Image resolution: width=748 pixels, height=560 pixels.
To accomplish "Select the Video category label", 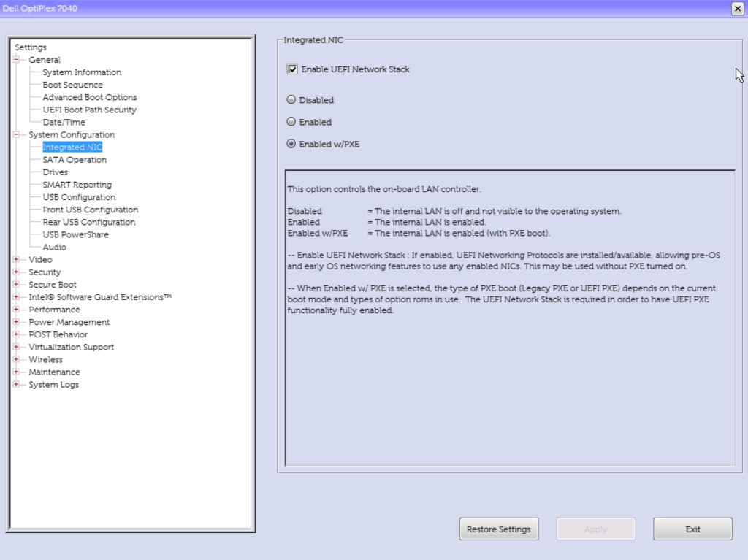I will [x=41, y=259].
